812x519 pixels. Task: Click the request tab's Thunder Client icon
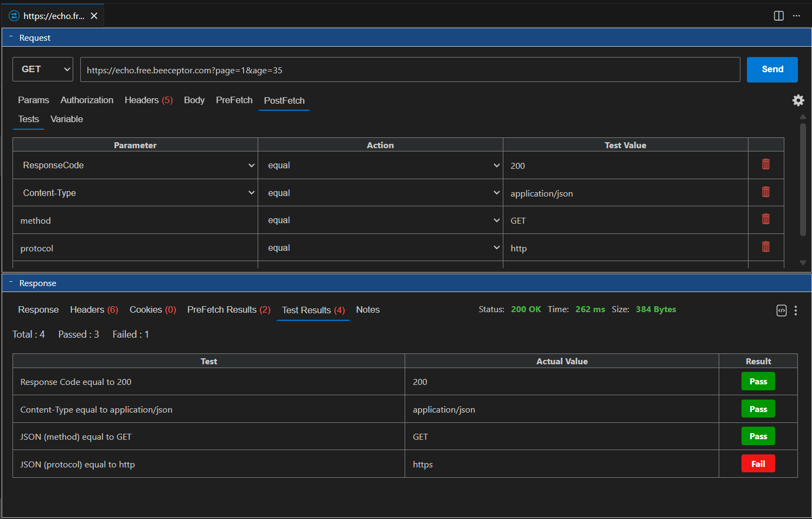click(x=14, y=16)
